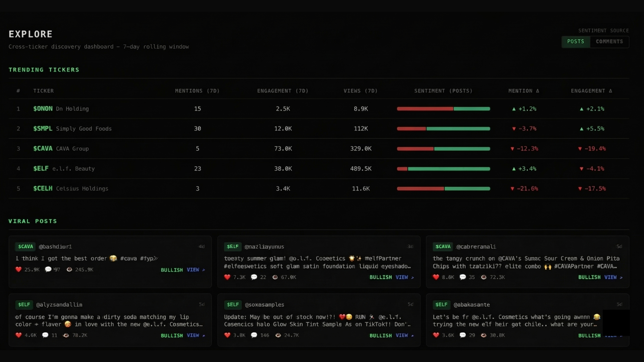The height and width of the screenshot is (362, 644).
Task: Select Posts as sentiment source
Action: 575,41
